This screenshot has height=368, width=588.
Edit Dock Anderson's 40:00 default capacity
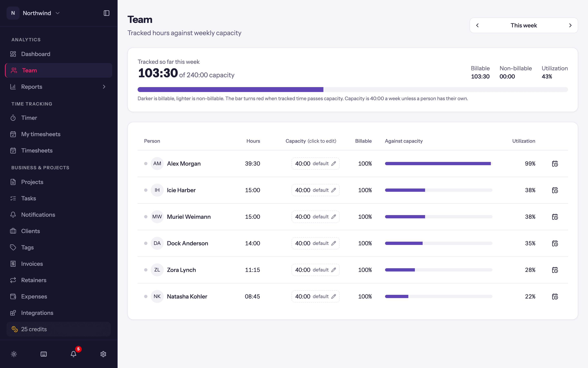[x=315, y=243]
